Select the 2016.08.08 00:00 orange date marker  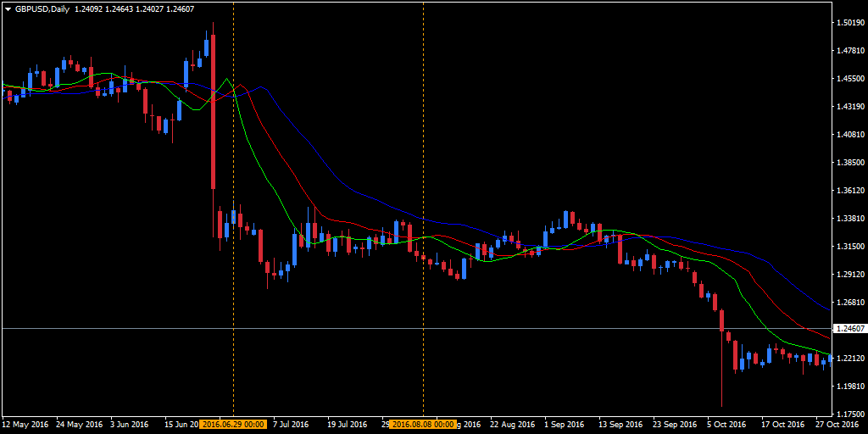[x=424, y=425]
